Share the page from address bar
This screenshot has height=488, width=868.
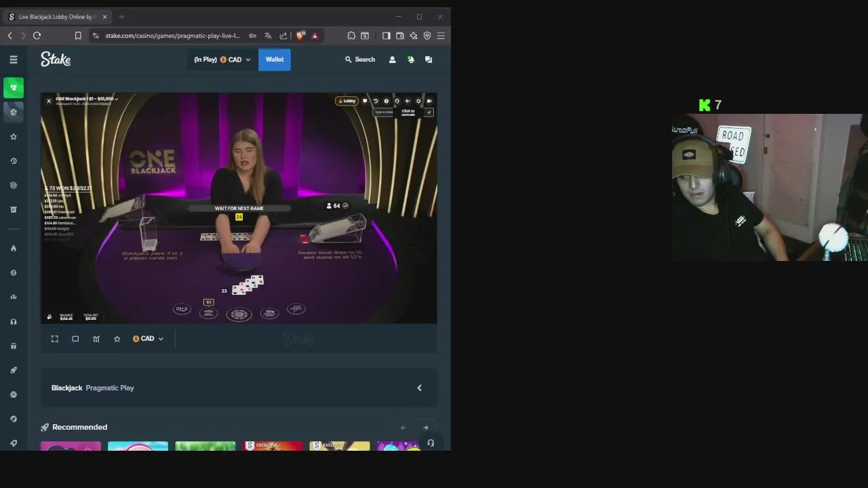pos(283,35)
